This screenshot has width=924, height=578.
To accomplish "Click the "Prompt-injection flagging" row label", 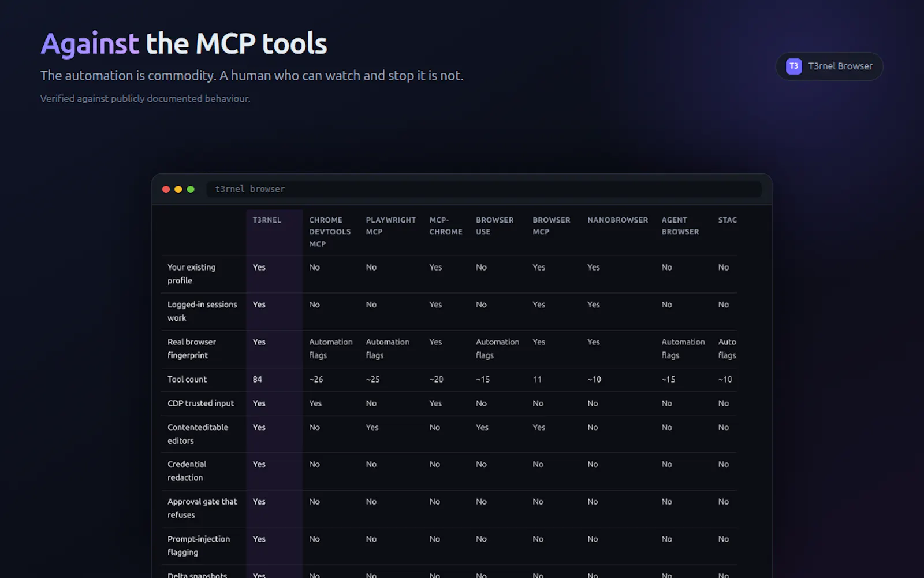I will (x=199, y=546).
